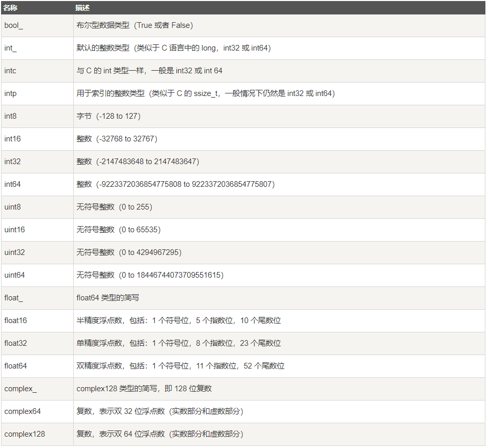Select the int8 name cell
The image size is (488, 448).
point(37,117)
